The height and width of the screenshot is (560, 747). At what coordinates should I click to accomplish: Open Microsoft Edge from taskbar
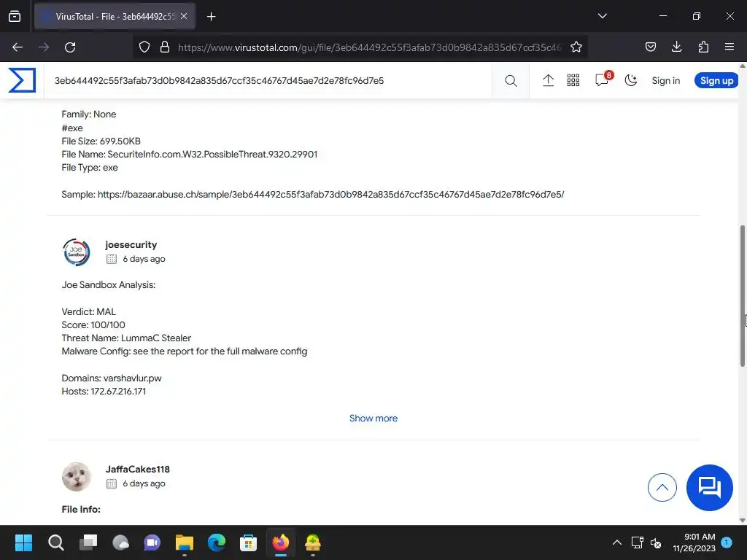coord(216,542)
